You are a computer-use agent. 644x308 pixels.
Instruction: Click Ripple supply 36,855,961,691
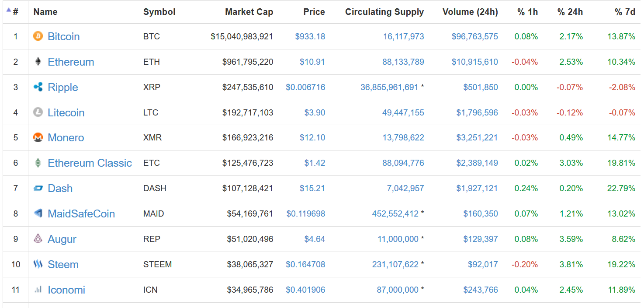point(389,87)
